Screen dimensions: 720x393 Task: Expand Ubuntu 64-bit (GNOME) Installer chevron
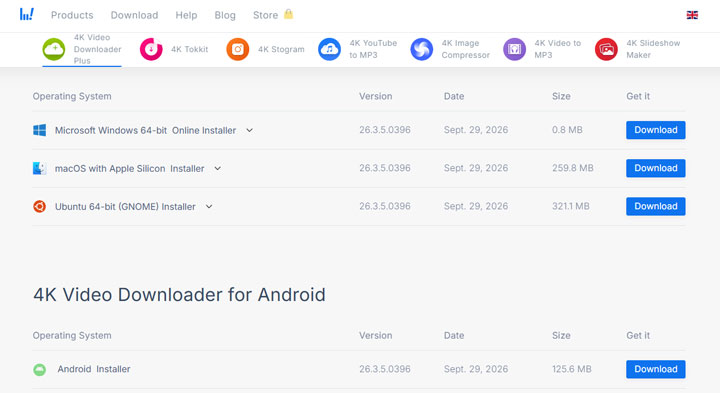(x=209, y=207)
